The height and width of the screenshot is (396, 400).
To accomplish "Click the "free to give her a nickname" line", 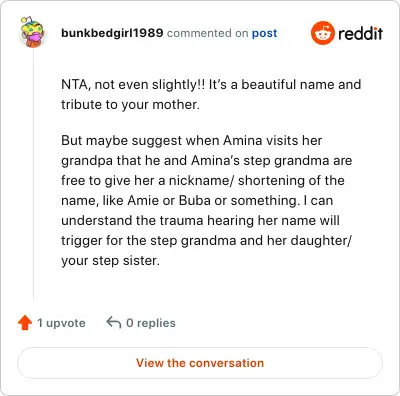I will pyautogui.click(x=203, y=181).
